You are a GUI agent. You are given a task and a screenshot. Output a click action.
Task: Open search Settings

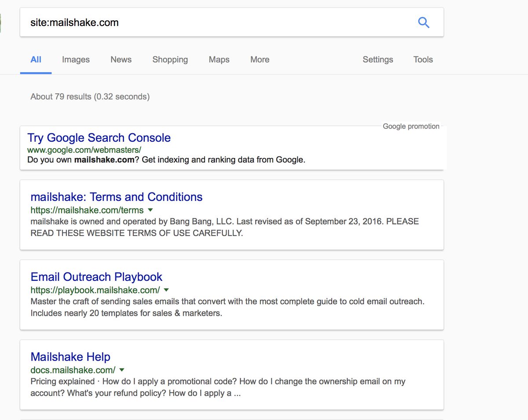pos(378,59)
